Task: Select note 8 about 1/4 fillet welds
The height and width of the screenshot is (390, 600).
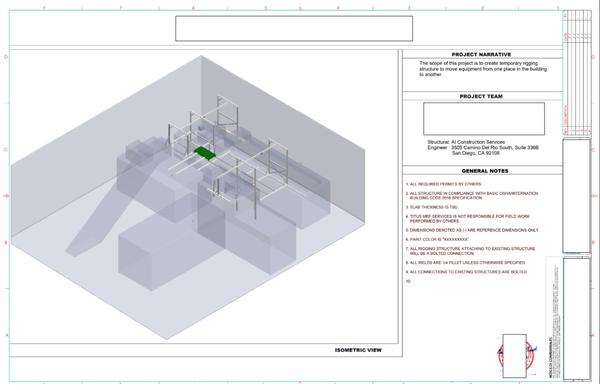Action: click(x=465, y=263)
